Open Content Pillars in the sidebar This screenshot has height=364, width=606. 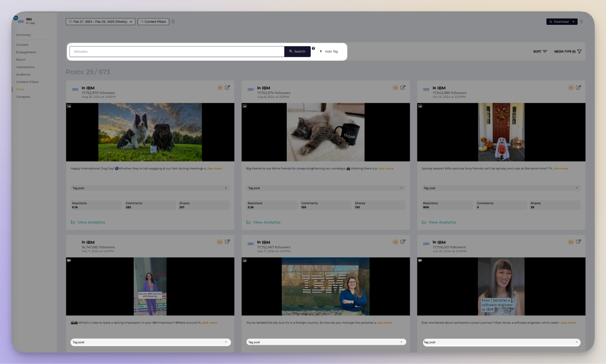pos(27,82)
